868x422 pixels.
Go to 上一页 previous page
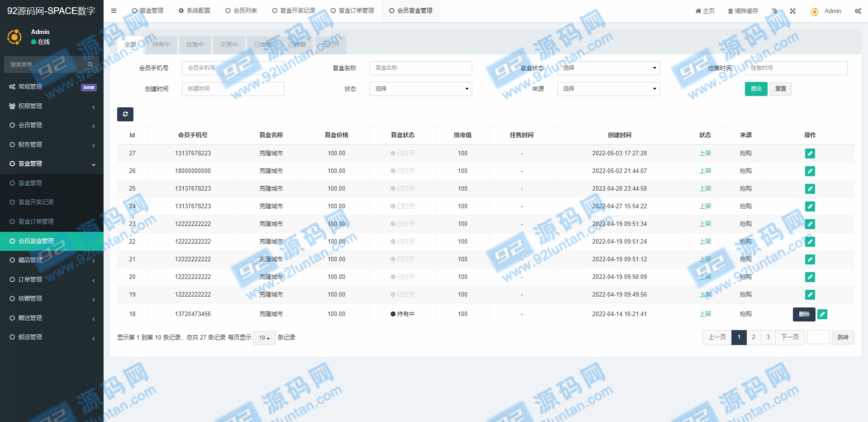coord(717,337)
